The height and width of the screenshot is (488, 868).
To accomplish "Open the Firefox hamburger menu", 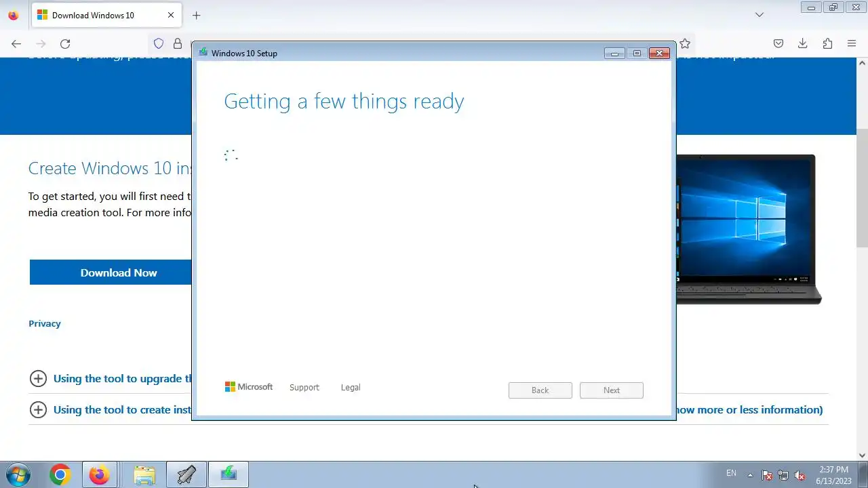I will point(852,43).
